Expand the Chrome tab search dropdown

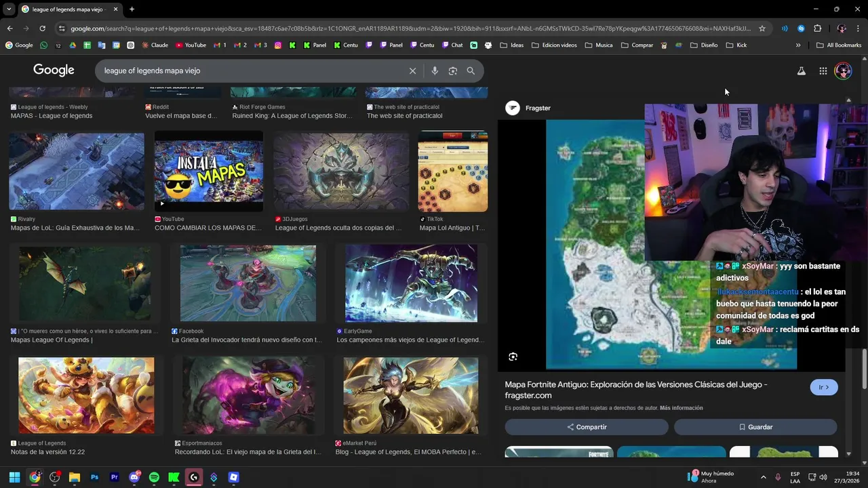[9, 9]
